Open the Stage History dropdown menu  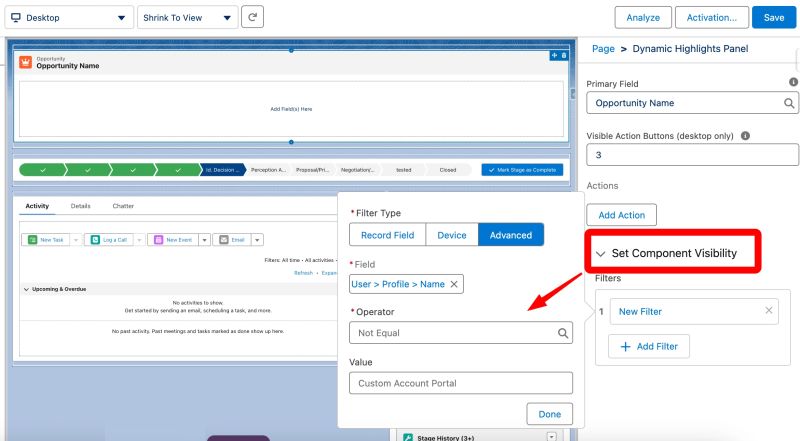coord(552,437)
